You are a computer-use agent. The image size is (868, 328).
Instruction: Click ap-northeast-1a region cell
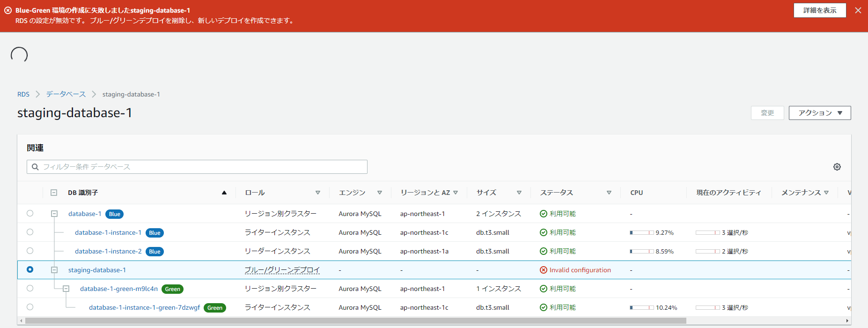424,251
